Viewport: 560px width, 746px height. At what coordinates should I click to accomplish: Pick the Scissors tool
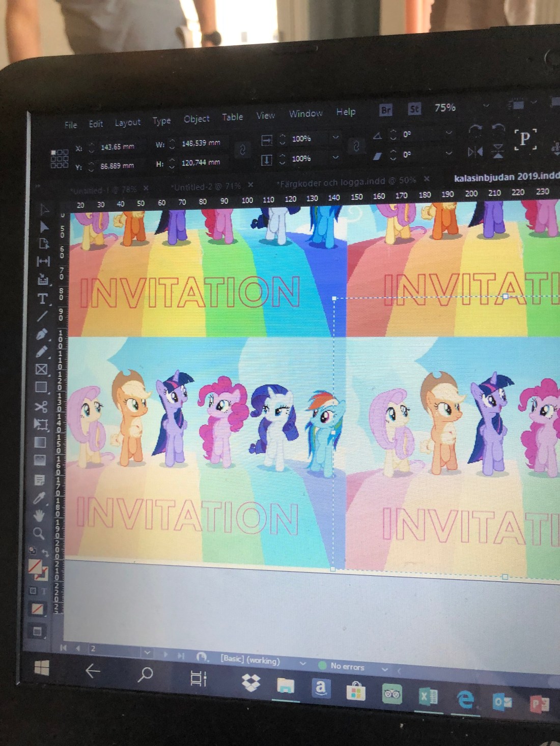(x=41, y=406)
